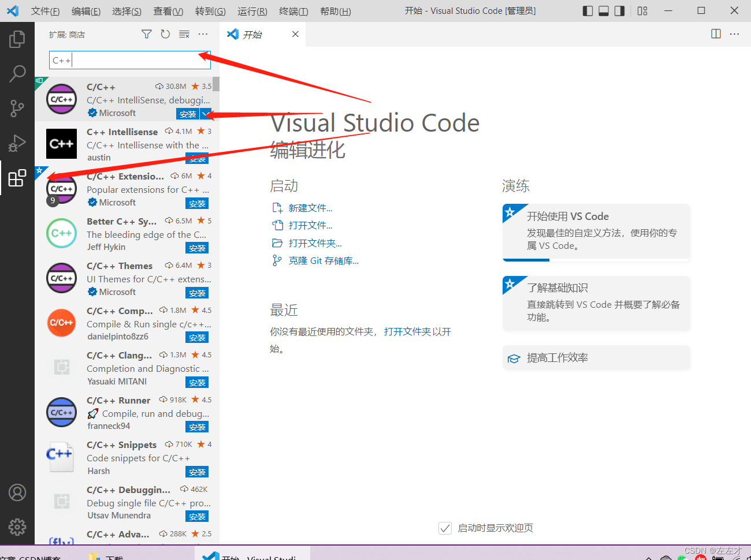Open the 查看(V) menu
This screenshot has height=560, width=751.
(x=168, y=11)
